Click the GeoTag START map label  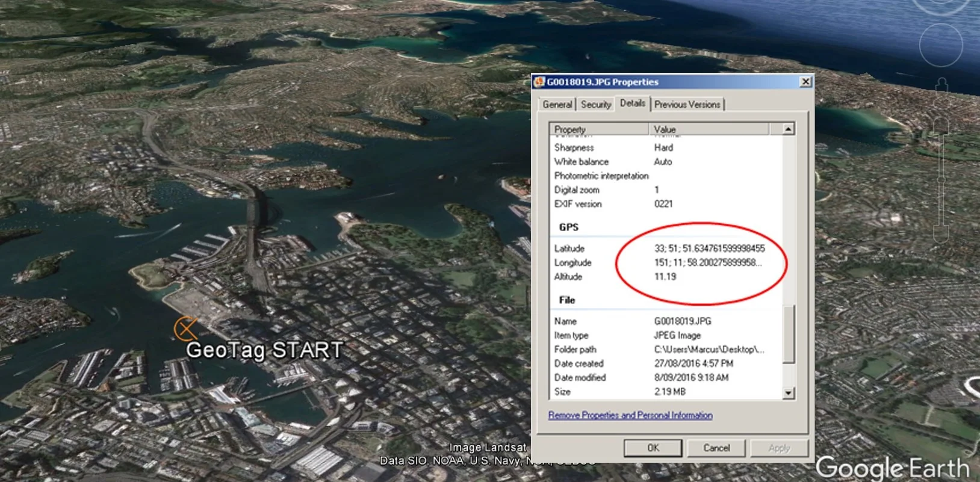point(265,350)
